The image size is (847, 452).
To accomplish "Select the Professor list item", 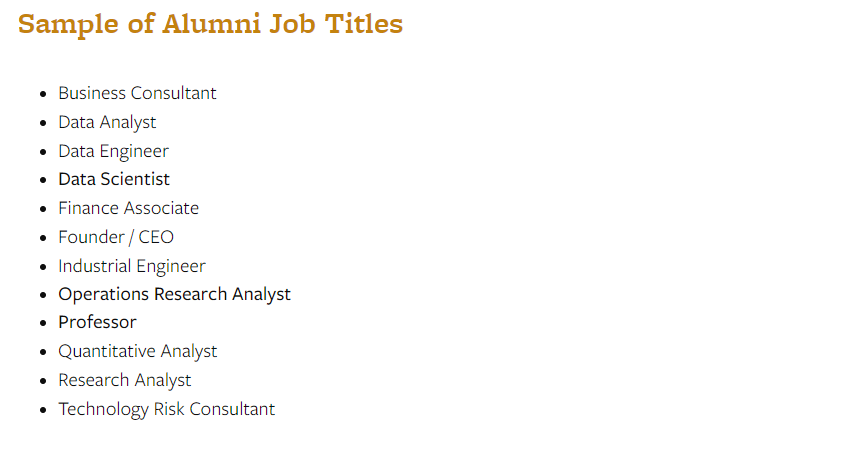I will [x=97, y=322].
